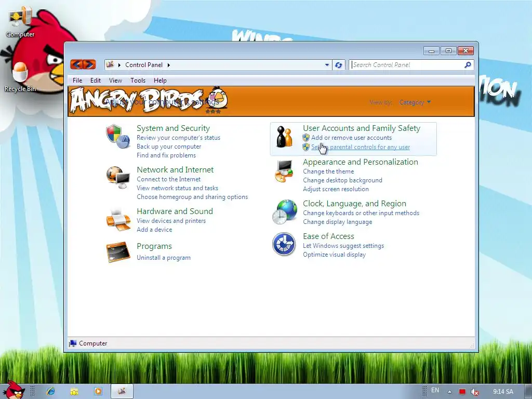Open the red bird Start button

point(13,390)
